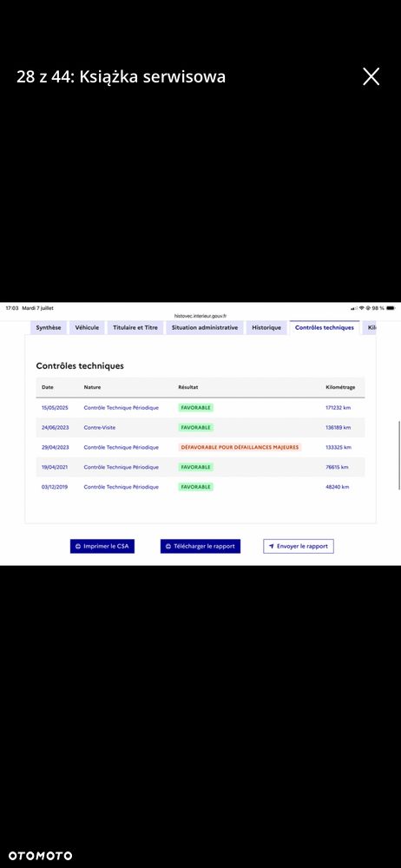Screen dimensions: 401x868
Task: Click the Défavorable pour défaillances majeures badge
Action: coord(240,447)
